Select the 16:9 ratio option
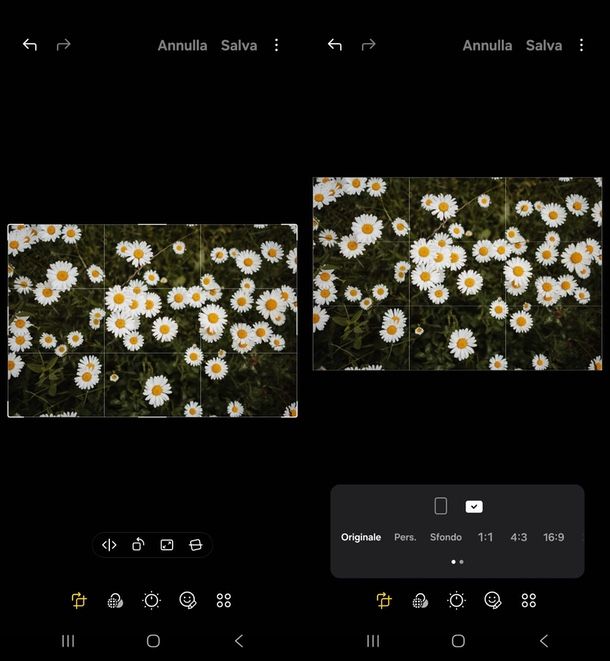This screenshot has width=610, height=661. tap(554, 537)
